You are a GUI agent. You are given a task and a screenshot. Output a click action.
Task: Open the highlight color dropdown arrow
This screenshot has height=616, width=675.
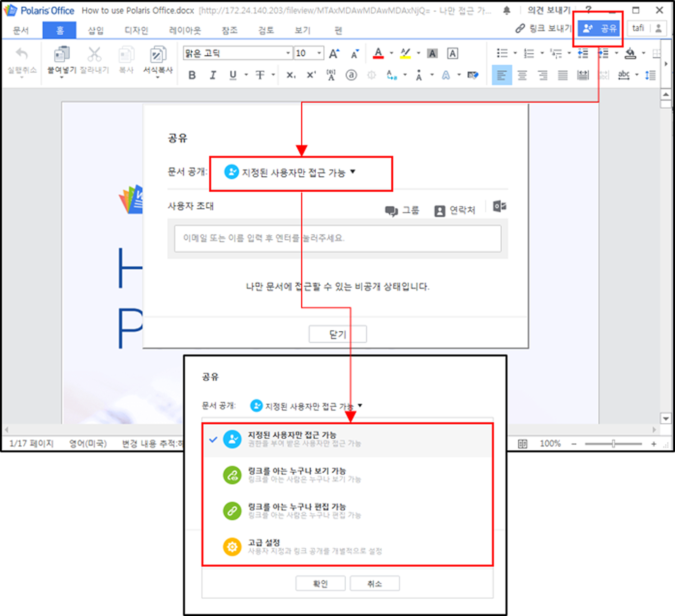click(x=418, y=53)
